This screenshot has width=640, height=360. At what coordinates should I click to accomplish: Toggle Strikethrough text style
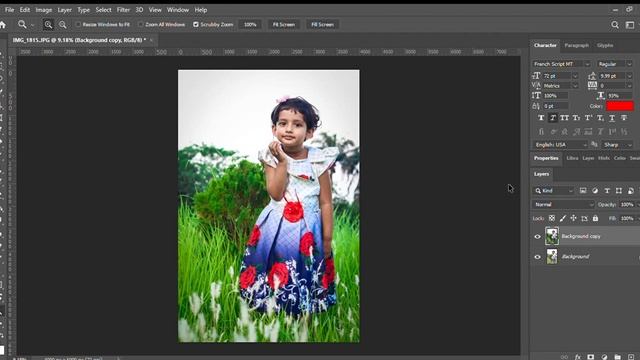click(x=624, y=118)
